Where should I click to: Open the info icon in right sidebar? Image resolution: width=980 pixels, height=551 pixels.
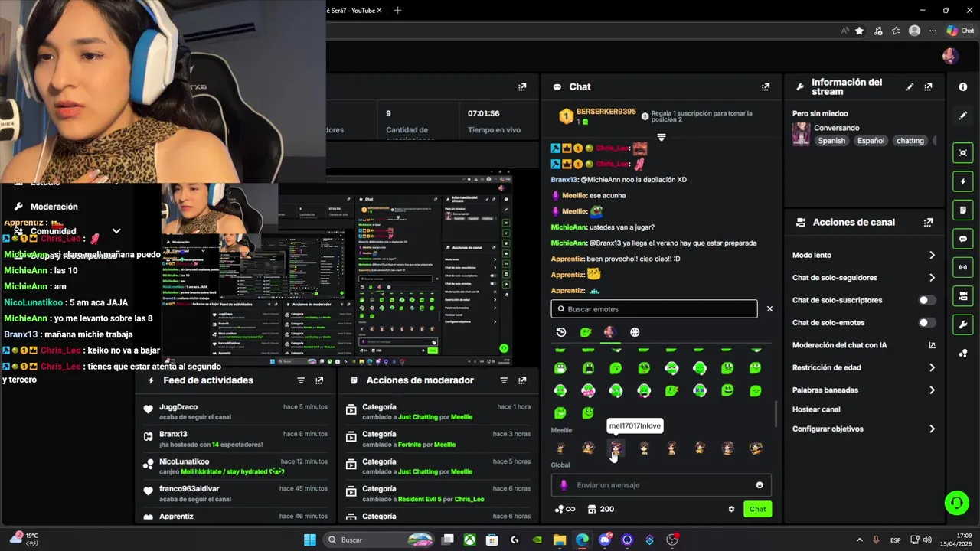click(x=963, y=87)
